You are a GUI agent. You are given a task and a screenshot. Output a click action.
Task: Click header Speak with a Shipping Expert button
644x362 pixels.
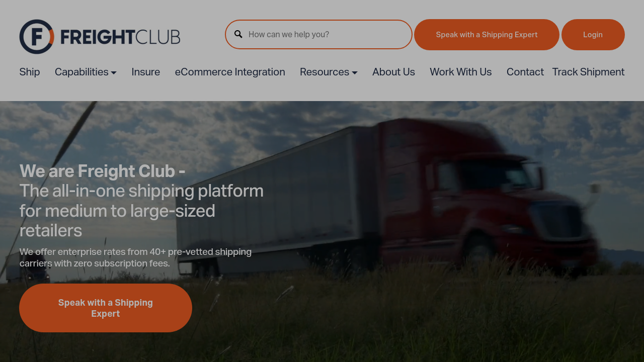[487, 35]
